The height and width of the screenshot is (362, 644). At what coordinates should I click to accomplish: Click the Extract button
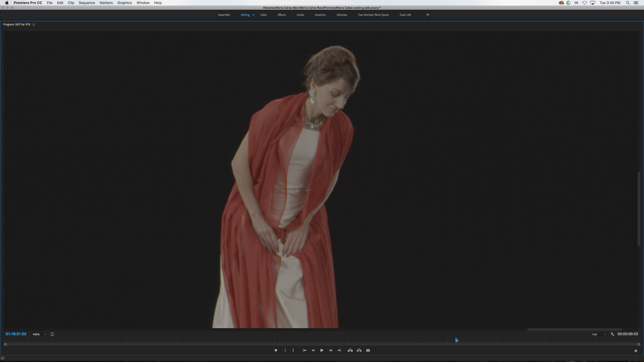pyautogui.click(x=359, y=350)
